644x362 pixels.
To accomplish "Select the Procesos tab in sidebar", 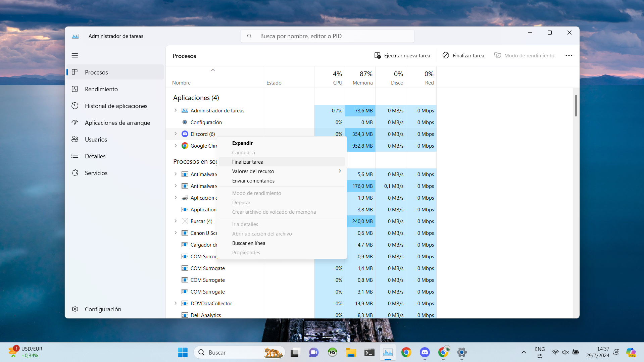I will (x=115, y=72).
